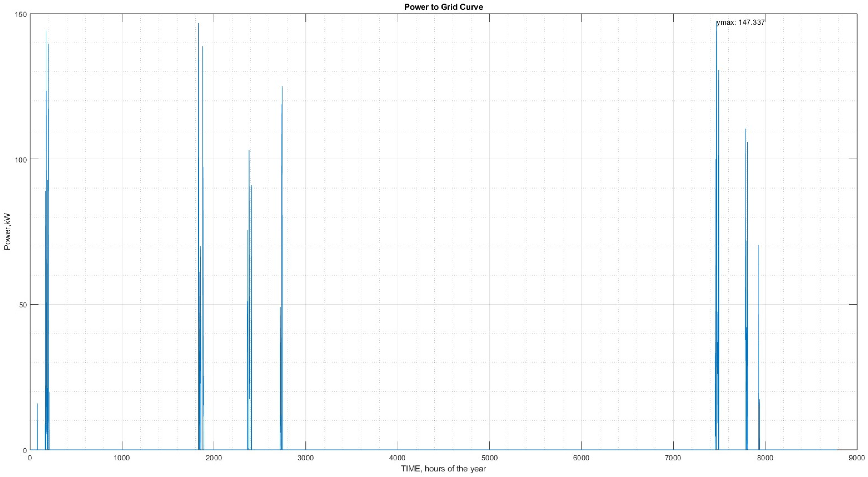Image resolution: width=868 pixels, height=477 pixels.
Task: Click the 2000 tick label on x-axis
Action: [x=214, y=458]
